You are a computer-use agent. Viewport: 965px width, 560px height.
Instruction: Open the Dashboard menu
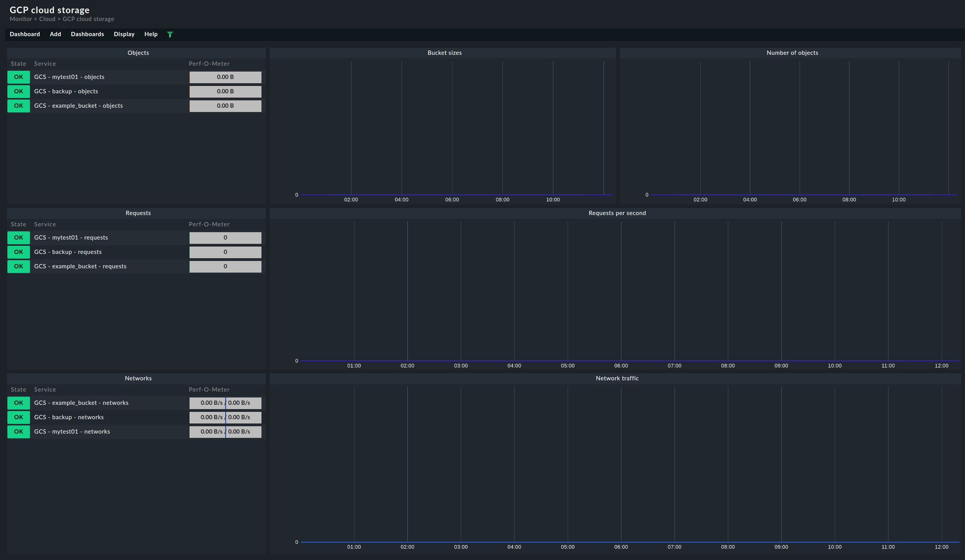click(x=25, y=34)
